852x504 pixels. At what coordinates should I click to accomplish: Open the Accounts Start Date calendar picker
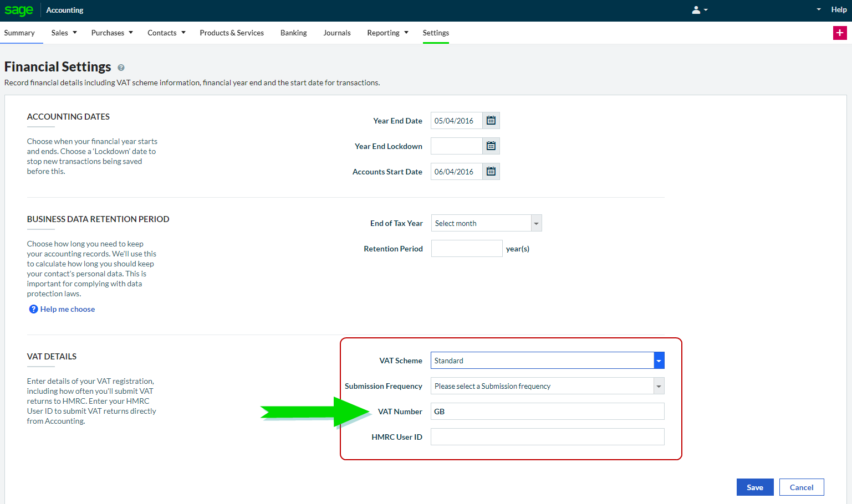[x=491, y=172]
